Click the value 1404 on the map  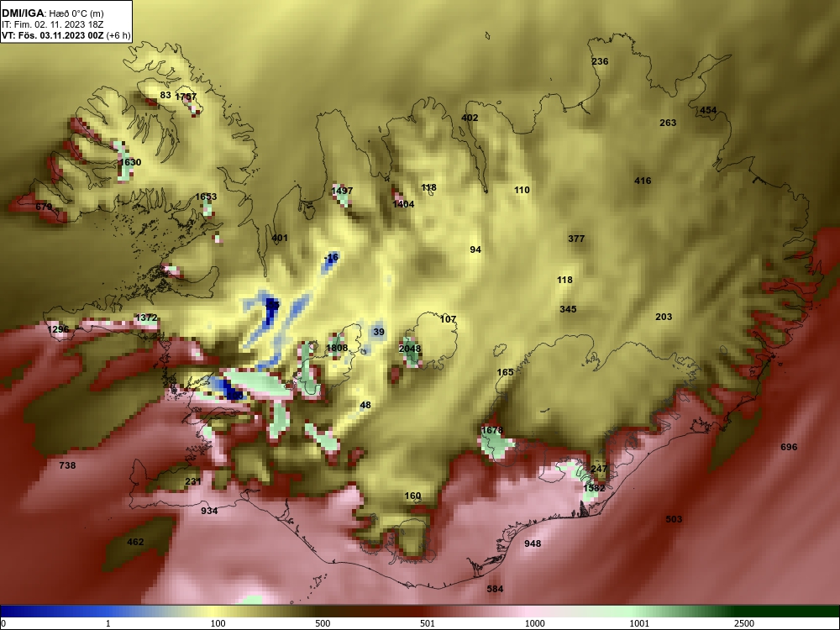click(x=403, y=203)
